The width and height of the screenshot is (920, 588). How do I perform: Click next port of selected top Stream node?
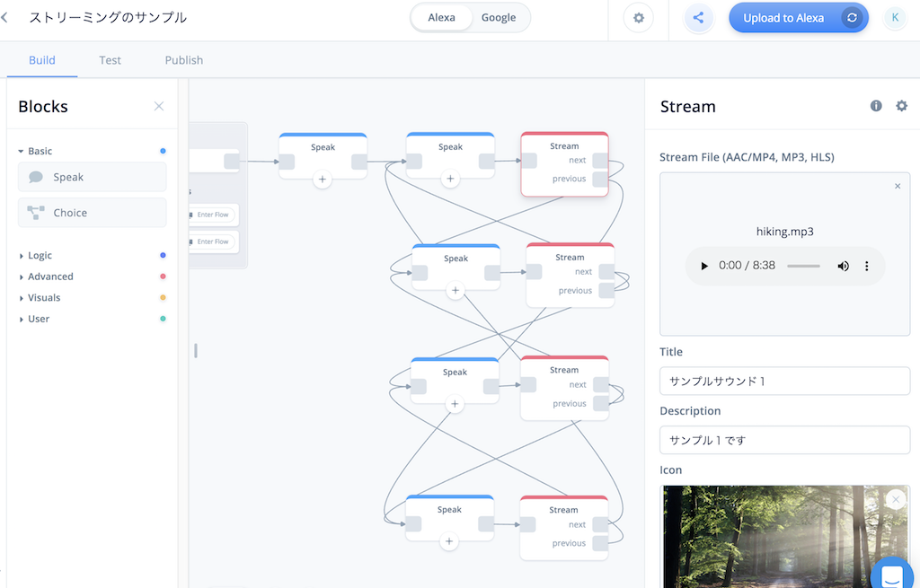600,161
